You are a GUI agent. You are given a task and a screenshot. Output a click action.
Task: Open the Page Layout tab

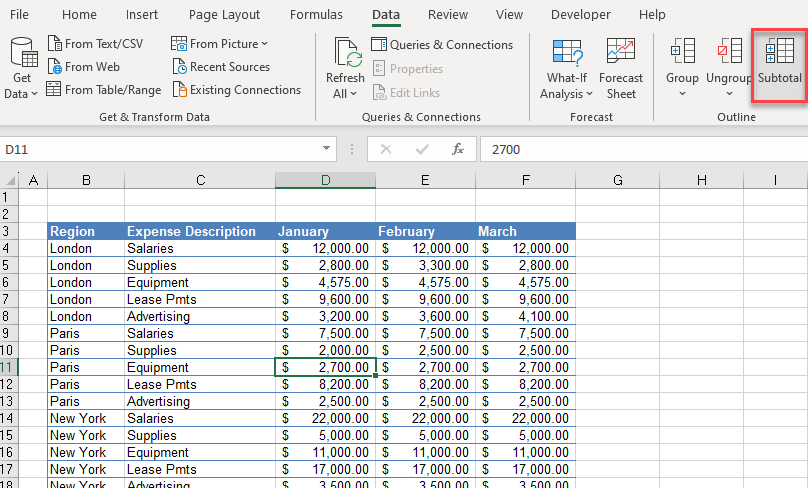click(x=224, y=15)
